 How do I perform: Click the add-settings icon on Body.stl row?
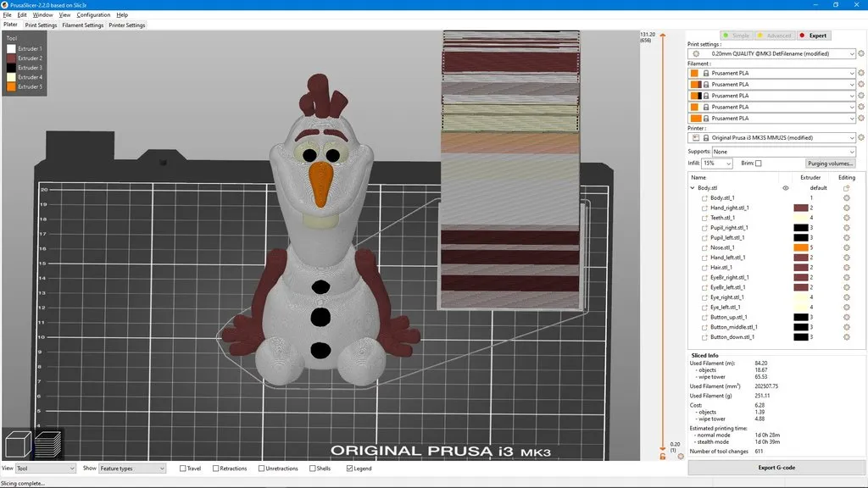[x=847, y=188]
